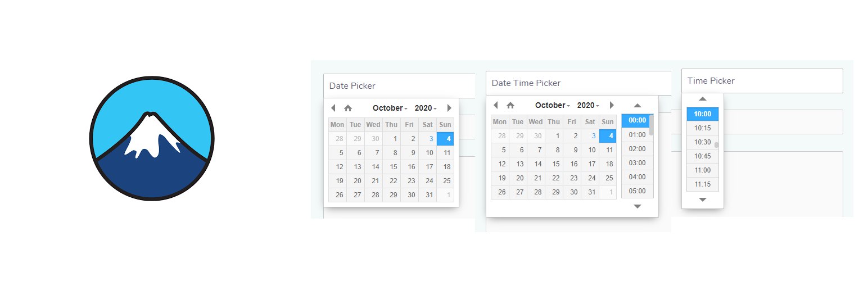The width and height of the screenshot is (868, 281).
Task: Open October month dropdown in Date Picker
Action: (390, 108)
